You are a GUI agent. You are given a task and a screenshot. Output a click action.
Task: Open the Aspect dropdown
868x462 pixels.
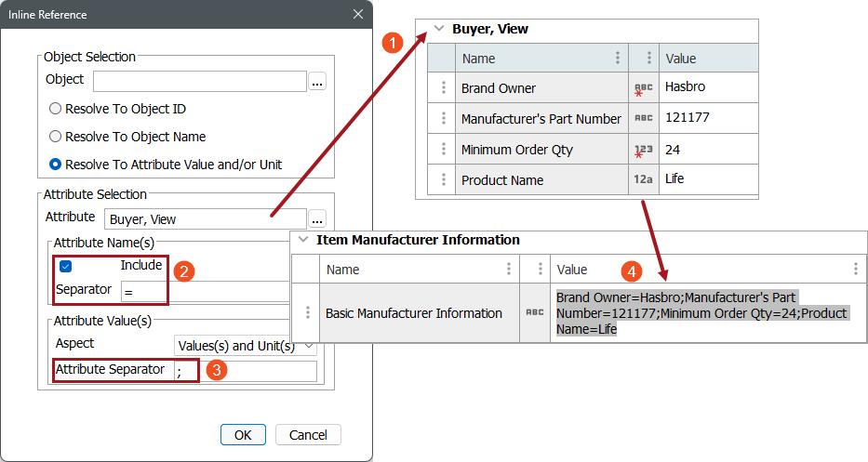(x=246, y=346)
